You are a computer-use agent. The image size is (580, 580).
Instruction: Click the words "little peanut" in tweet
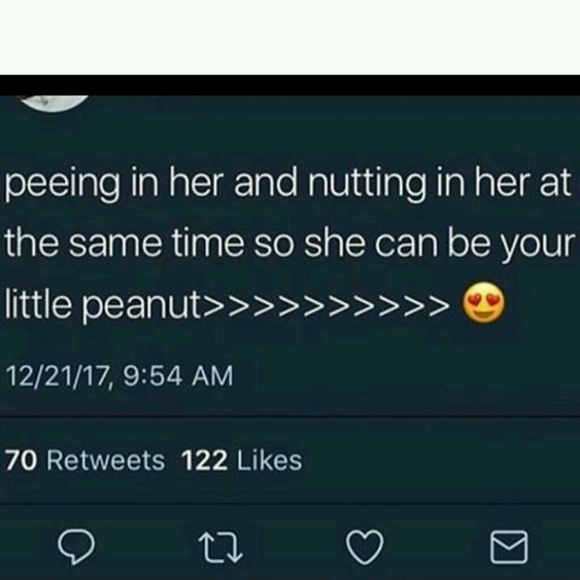103,304
